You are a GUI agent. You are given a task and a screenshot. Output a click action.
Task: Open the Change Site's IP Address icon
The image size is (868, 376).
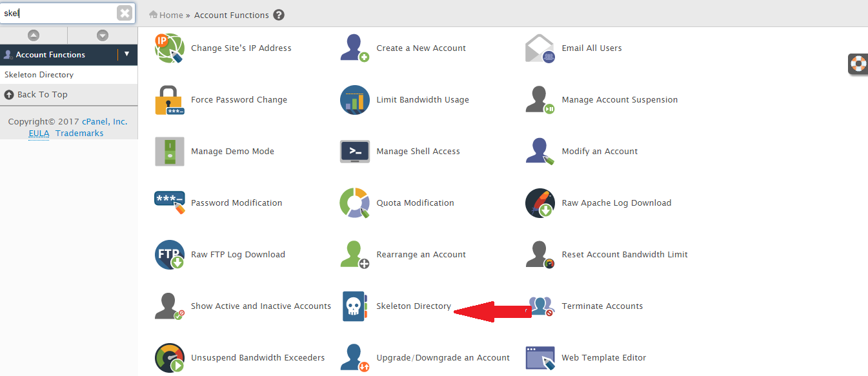170,48
